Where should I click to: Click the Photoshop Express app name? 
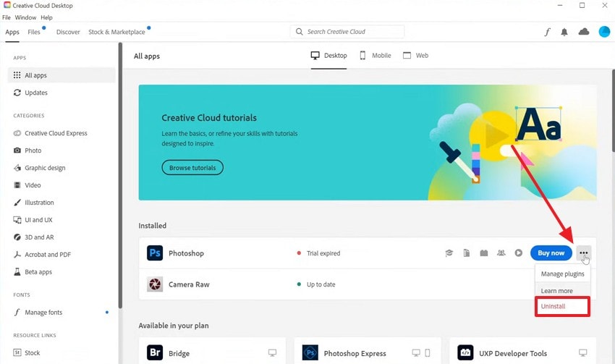coord(355,353)
